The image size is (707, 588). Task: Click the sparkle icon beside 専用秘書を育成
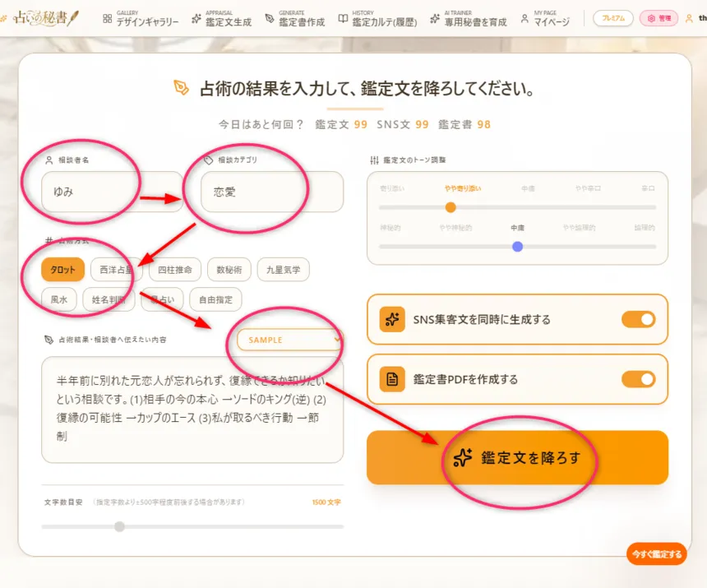tap(435, 18)
